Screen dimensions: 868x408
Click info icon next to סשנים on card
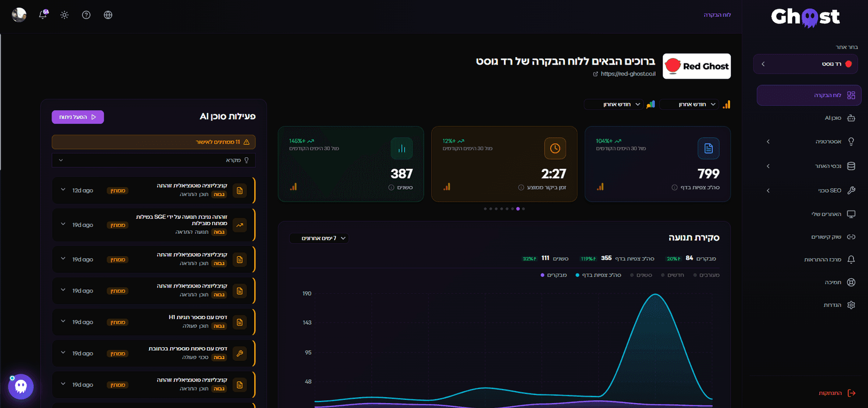391,188
